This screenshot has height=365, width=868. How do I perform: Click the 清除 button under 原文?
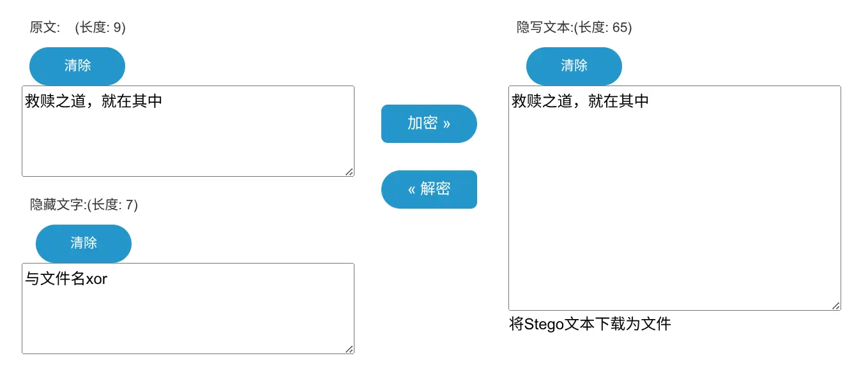[77, 66]
